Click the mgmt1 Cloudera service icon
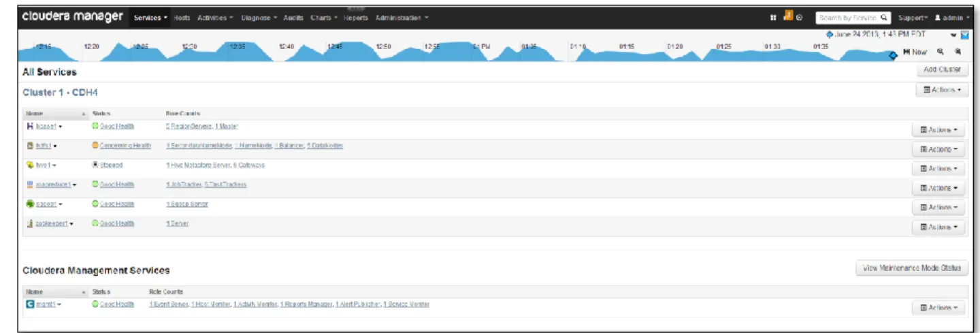 tap(29, 304)
